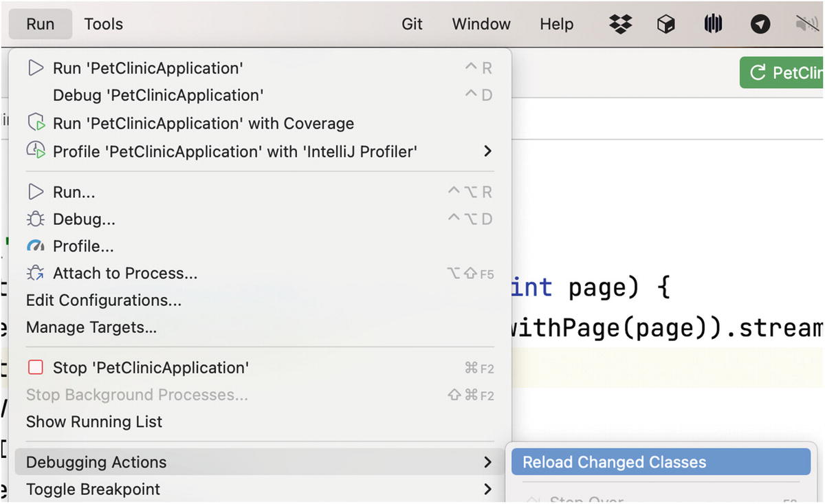The height and width of the screenshot is (504, 825).
Task: Expand the Debugging Actions submenu arrow
Action: [x=487, y=462]
